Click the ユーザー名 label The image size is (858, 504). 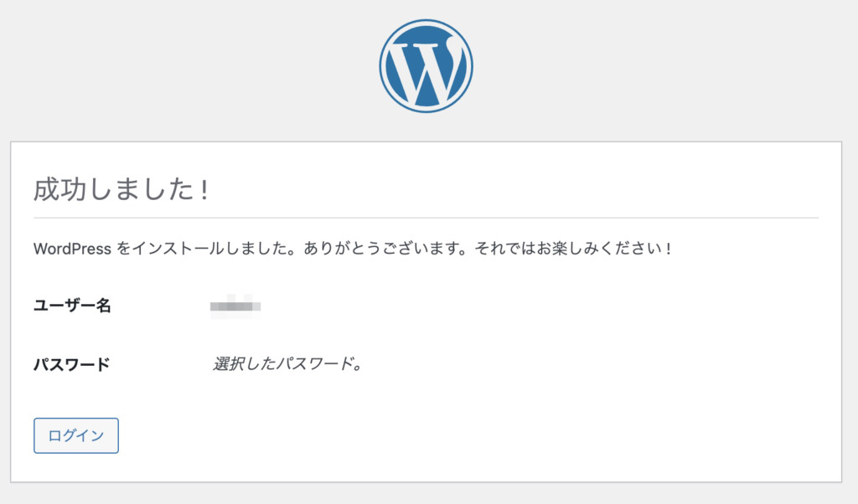click(72, 306)
